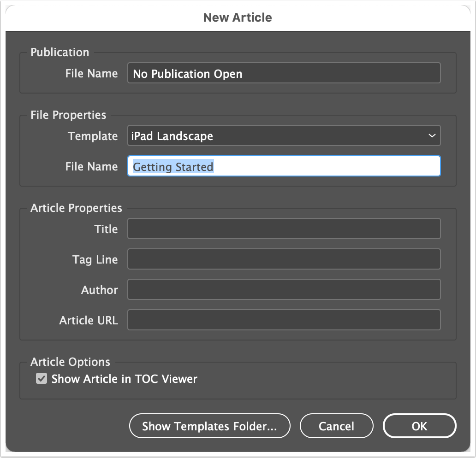Click the Title label text
This screenshot has width=476, height=458.
tap(106, 229)
